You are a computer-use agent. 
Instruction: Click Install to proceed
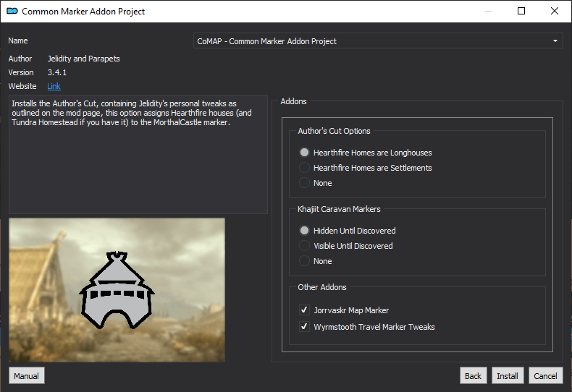(508, 375)
